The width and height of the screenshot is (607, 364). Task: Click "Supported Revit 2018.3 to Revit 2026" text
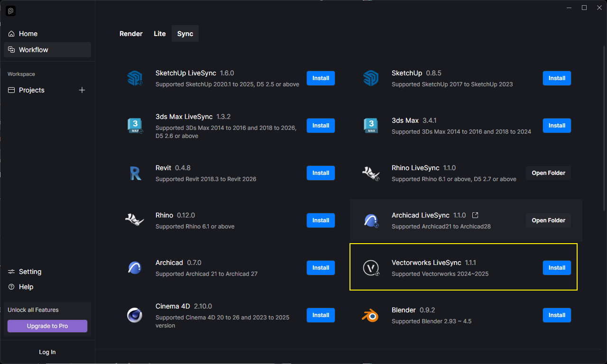[x=206, y=179]
